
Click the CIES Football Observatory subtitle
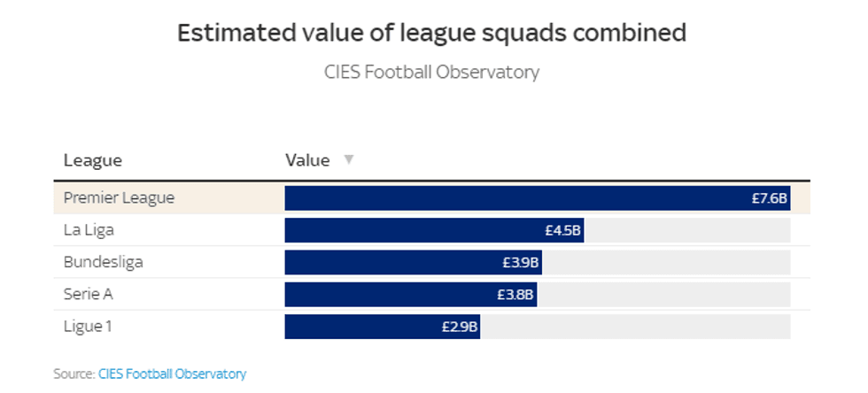pyautogui.click(x=432, y=72)
